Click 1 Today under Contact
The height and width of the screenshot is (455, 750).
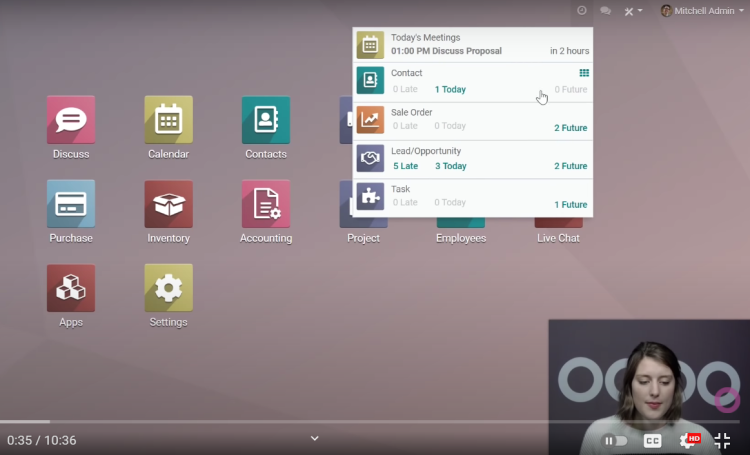pyautogui.click(x=450, y=89)
